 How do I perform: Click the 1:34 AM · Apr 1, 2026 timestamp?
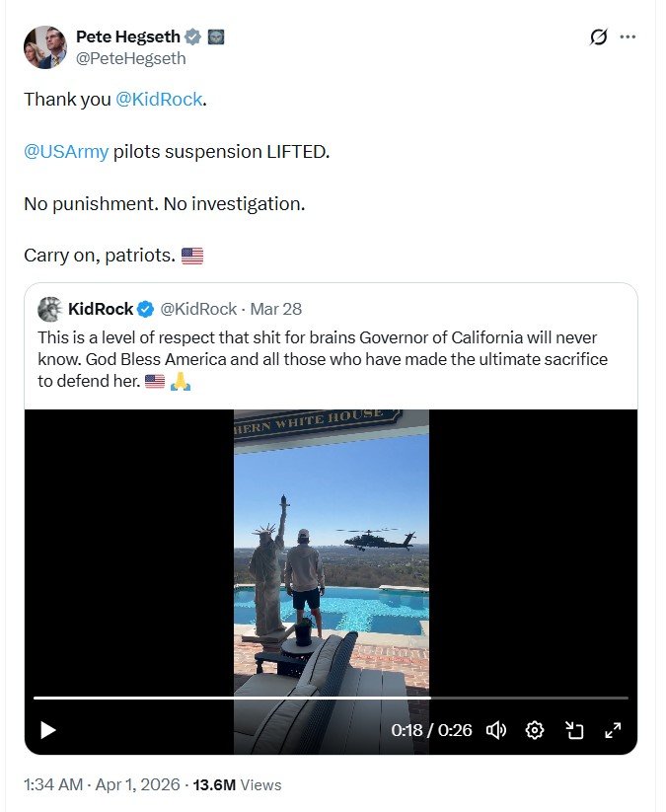pos(102,785)
